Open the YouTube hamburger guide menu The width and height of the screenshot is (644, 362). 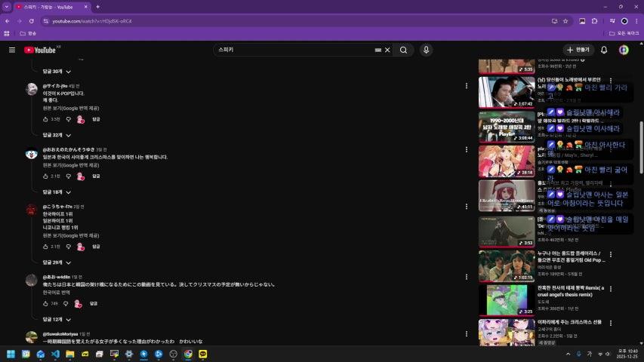pyautogui.click(x=12, y=50)
